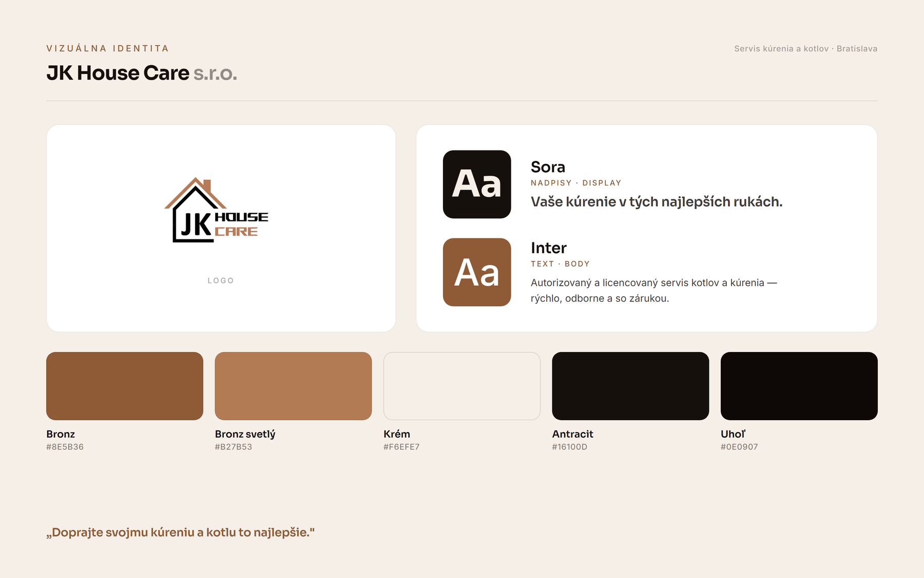924x578 pixels.
Task: Click the Uhoľ color name label
Action: (733, 434)
